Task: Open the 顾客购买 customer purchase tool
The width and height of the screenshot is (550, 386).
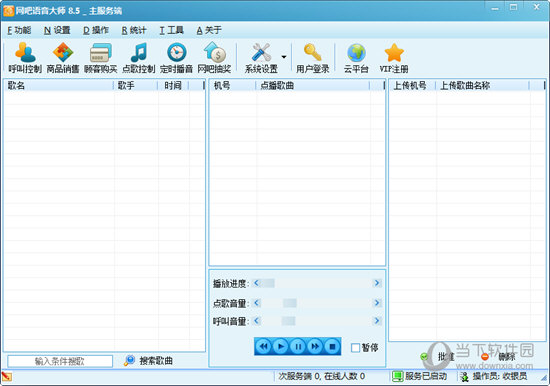Action: [x=101, y=58]
